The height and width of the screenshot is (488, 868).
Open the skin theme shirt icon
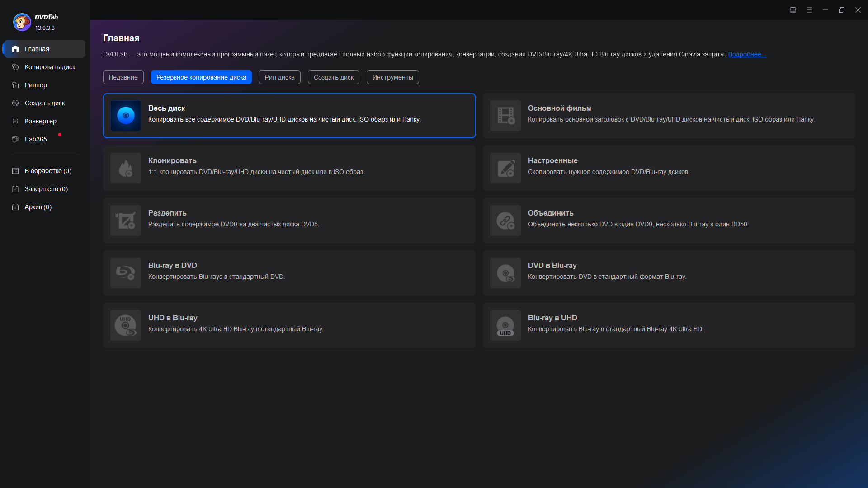793,10
